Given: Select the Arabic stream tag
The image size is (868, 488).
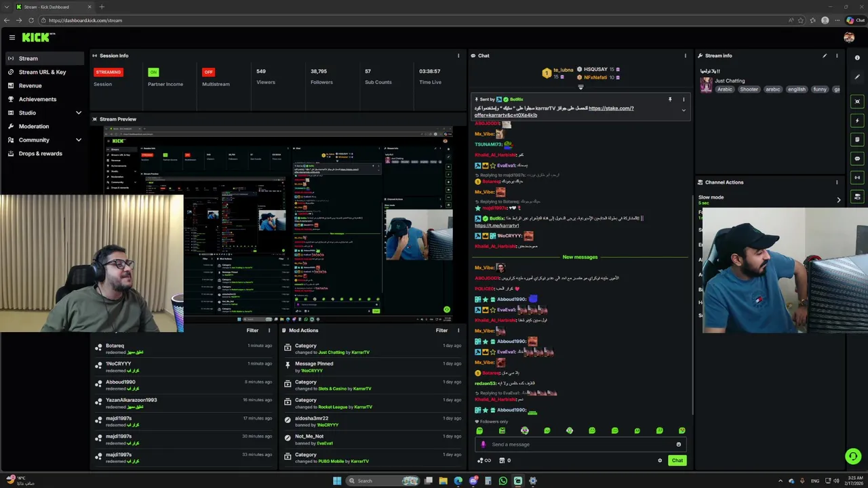Looking at the screenshot, I should tap(725, 89).
